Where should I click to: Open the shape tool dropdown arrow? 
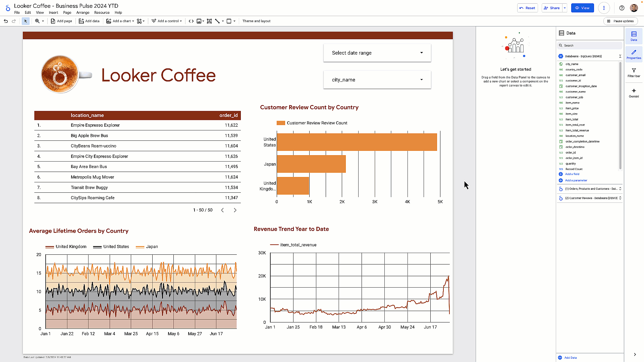coord(234,21)
